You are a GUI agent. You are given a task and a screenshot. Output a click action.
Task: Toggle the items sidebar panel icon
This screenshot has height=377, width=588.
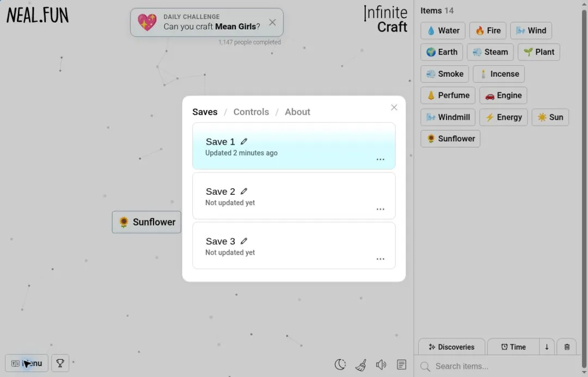click(401, 364)
